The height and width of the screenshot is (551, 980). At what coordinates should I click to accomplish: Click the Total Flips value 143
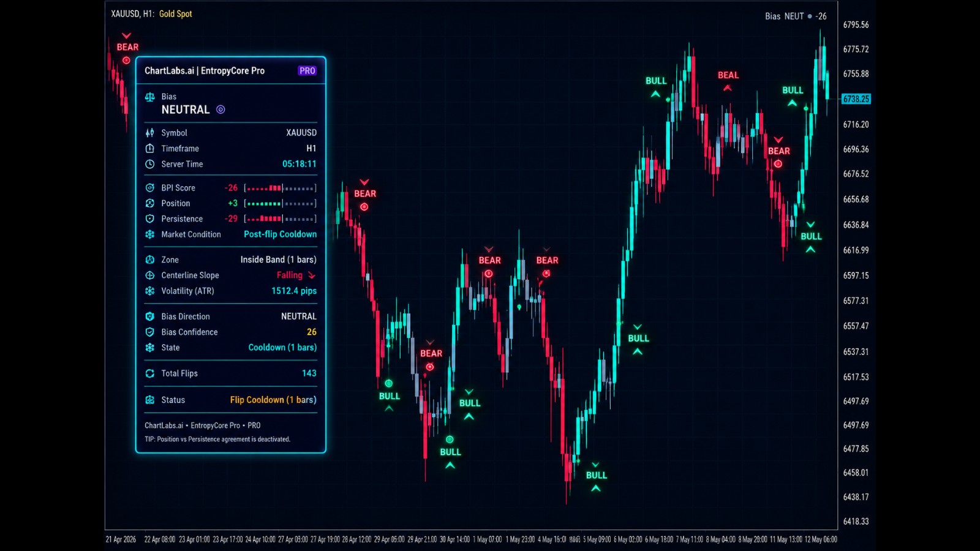tap(309, 373)
